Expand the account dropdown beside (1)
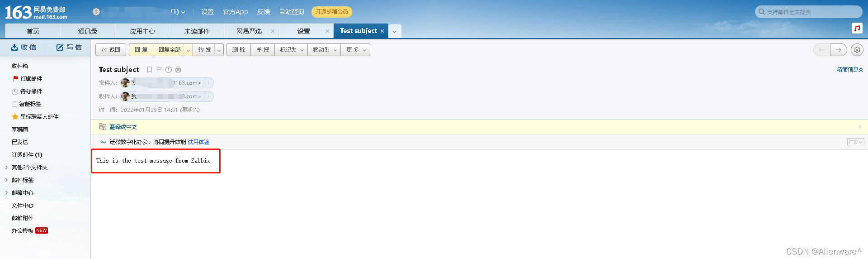This screenshot has height=259, width=868. [183, 12]
